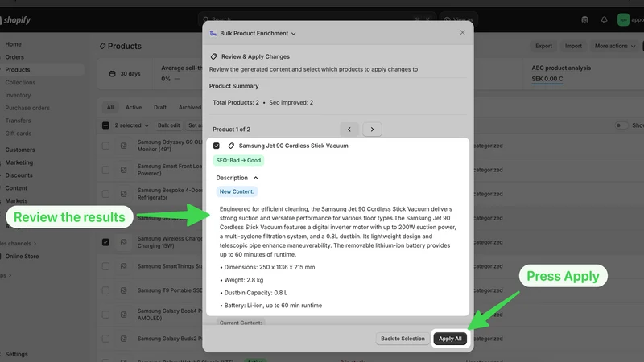The image size is (644, 362).
Task: Uncheck Samsung Jet 90 Cordless Stick Vacuum checkbox
Action: pos(217,146)
